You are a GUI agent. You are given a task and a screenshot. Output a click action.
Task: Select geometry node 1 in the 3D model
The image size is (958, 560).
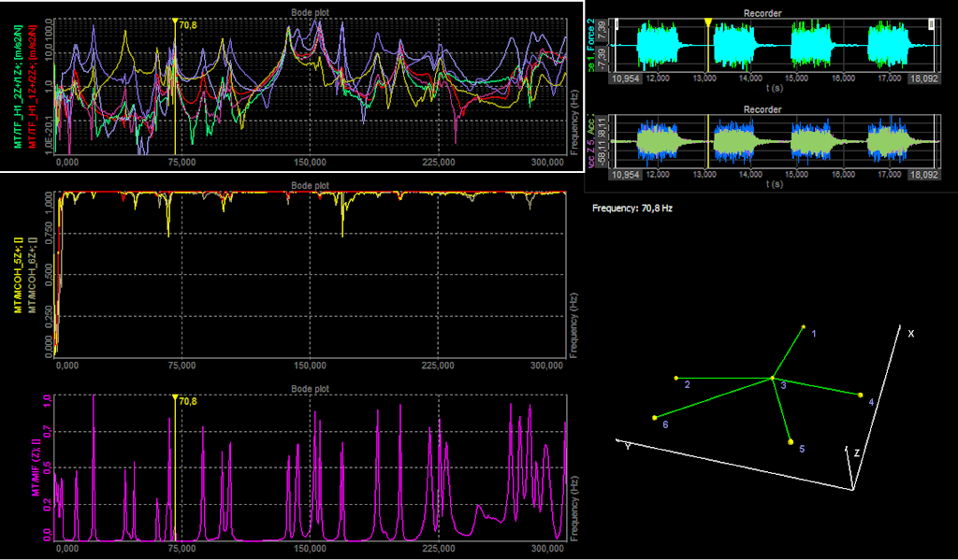(x=804, y=326)
